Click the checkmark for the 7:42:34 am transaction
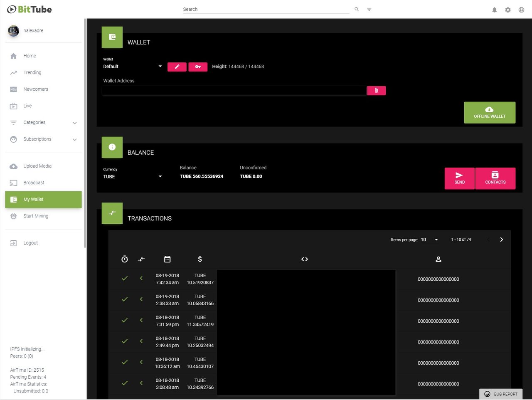The image size is (532, 400). tap(125, 279)
